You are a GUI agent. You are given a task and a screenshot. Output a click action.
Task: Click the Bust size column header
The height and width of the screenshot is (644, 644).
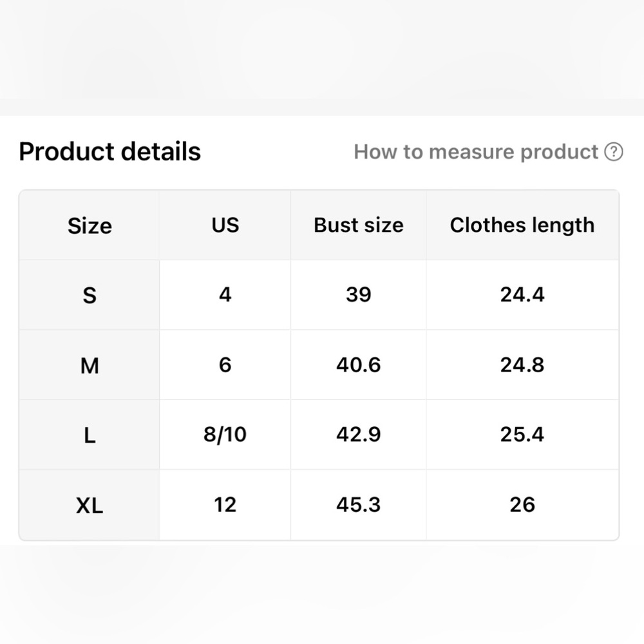pos(359,225)
